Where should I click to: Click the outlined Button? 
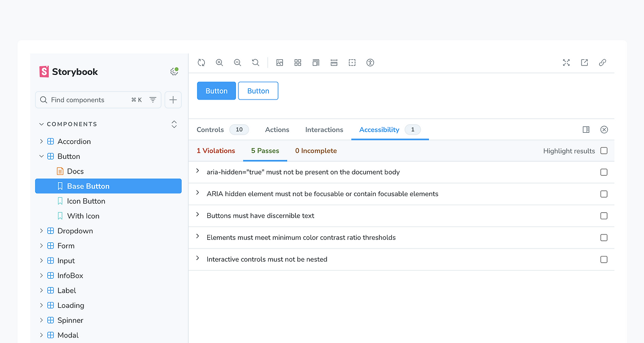[x=258, y=91]
